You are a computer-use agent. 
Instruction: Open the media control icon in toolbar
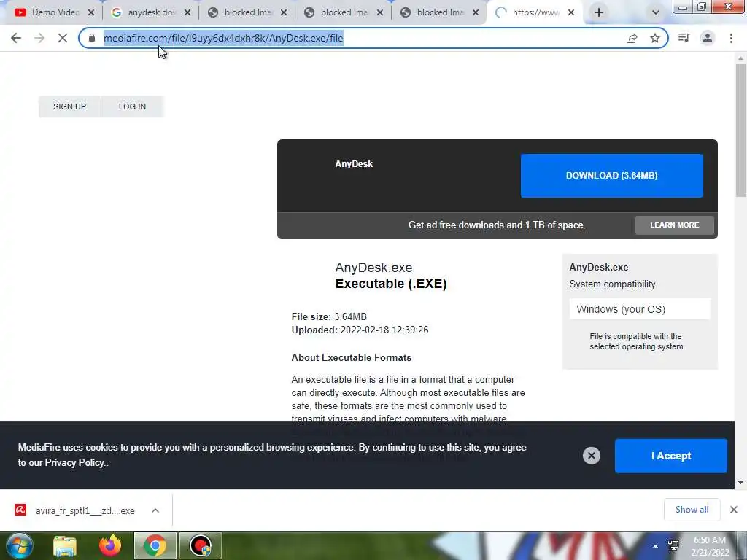684,38
